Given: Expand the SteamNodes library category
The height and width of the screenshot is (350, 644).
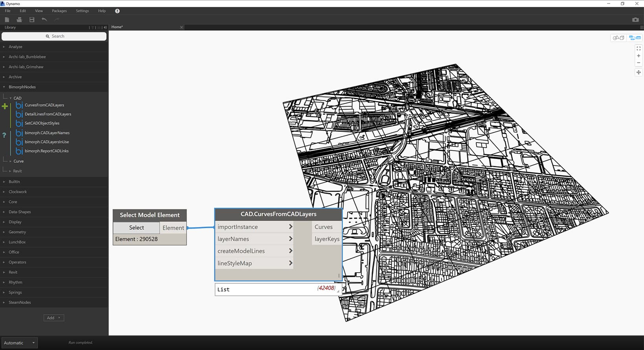Looking at the screenshot, I should click(x=54, y=302).
